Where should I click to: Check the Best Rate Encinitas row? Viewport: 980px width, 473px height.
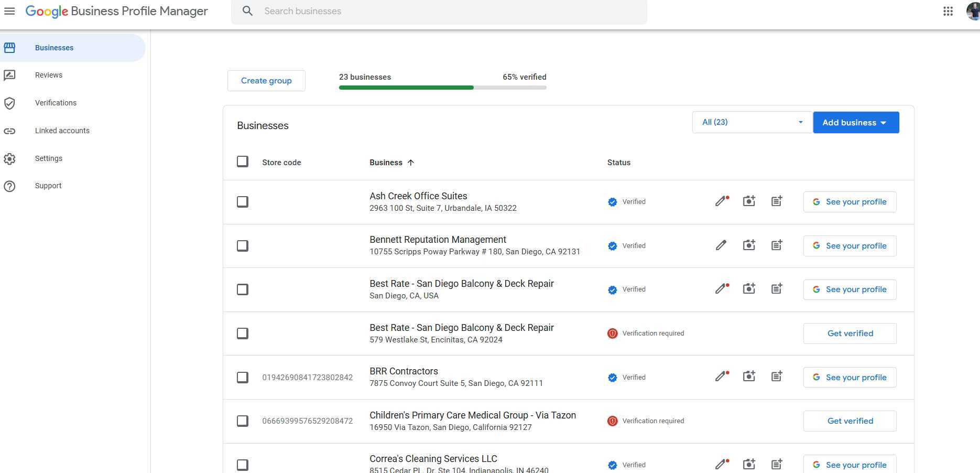coord(243,334)
